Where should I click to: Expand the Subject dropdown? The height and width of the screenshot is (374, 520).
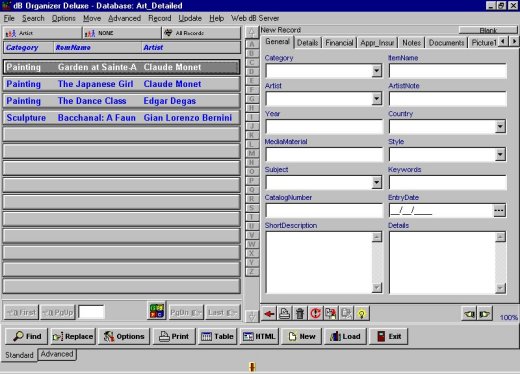pos(377,182)
